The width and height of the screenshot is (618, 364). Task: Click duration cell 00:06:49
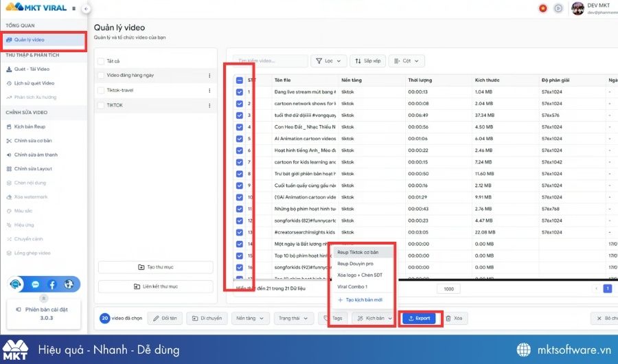pyautogui.click(x=418, y=115)
